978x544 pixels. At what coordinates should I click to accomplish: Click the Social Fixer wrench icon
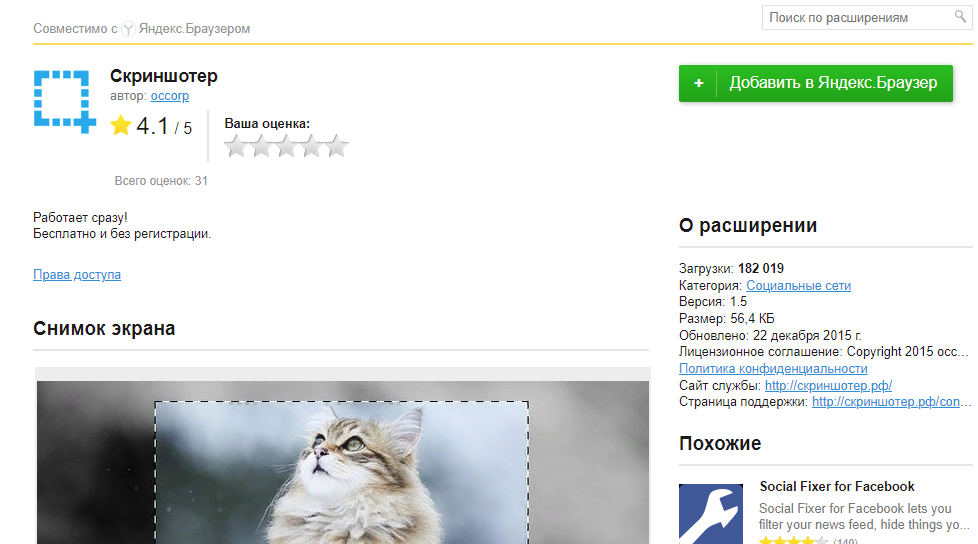(x=711, y=514)
